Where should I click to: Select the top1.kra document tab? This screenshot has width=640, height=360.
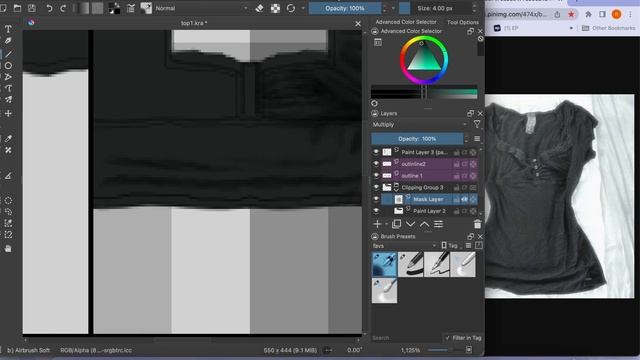coord(194,23)
